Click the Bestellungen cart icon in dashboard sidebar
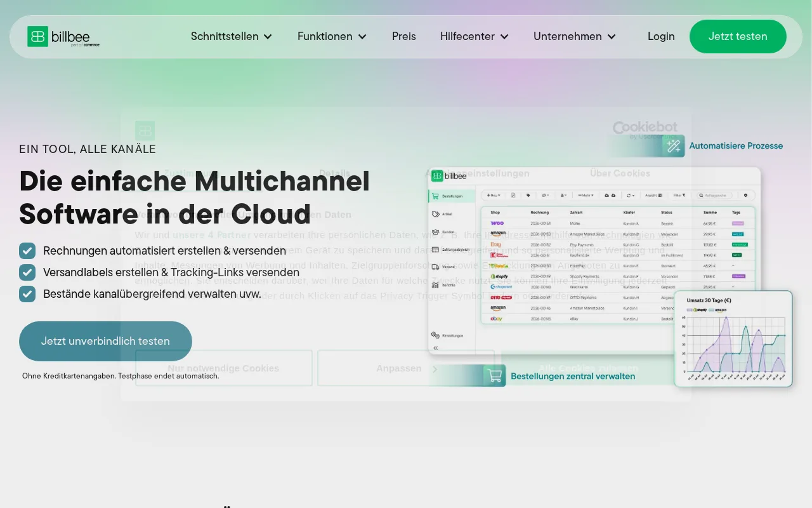Image resolution: width=812 pixels, height=508 pixels. pos(435,196)
